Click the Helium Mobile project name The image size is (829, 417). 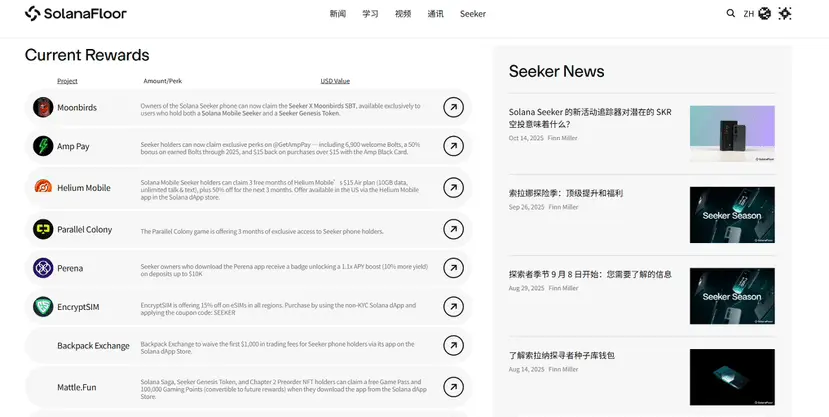84,188
